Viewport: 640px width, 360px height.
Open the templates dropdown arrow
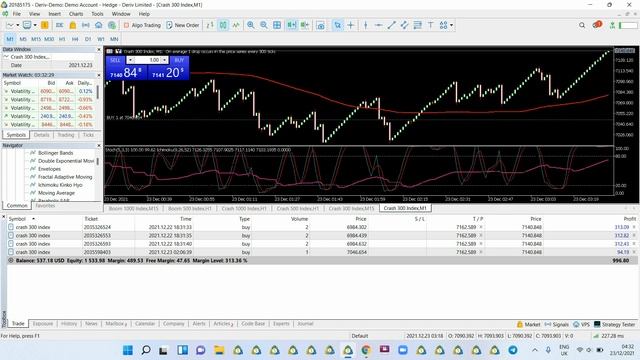pos(35,25)
